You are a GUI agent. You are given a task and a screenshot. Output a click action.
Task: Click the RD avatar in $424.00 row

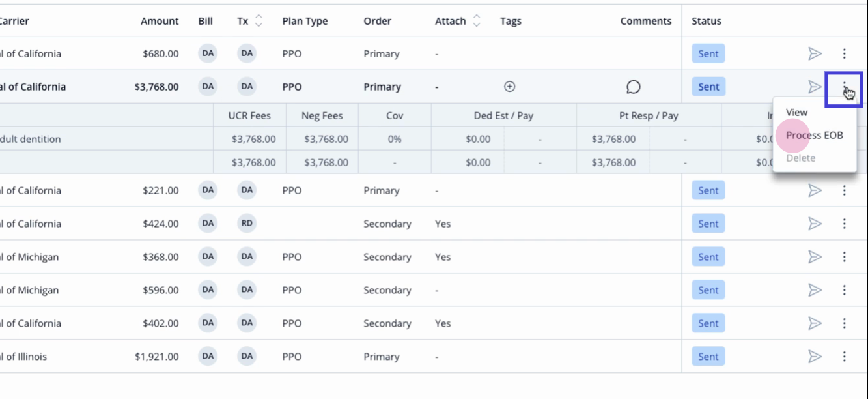point(247,224)
